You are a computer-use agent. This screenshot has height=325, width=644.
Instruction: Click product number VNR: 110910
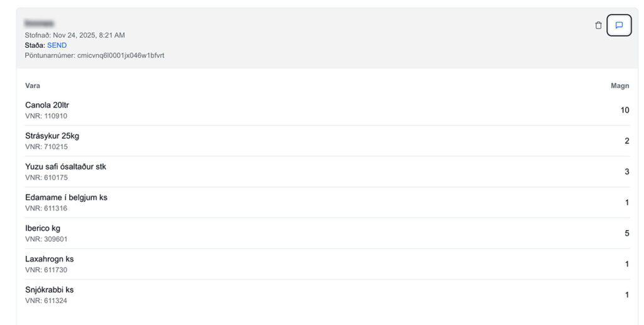(46, 116)
